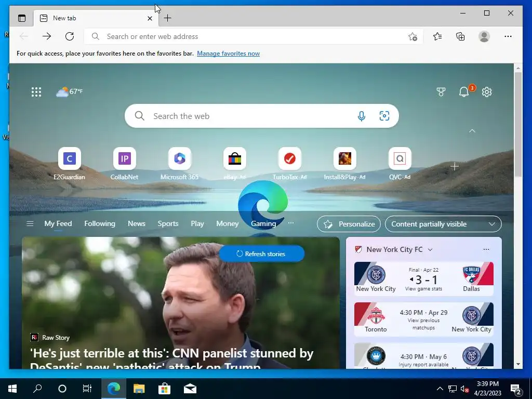
Task: Click the muted volume tray icon
Action: pyautogui.click(x=465, y=389)
